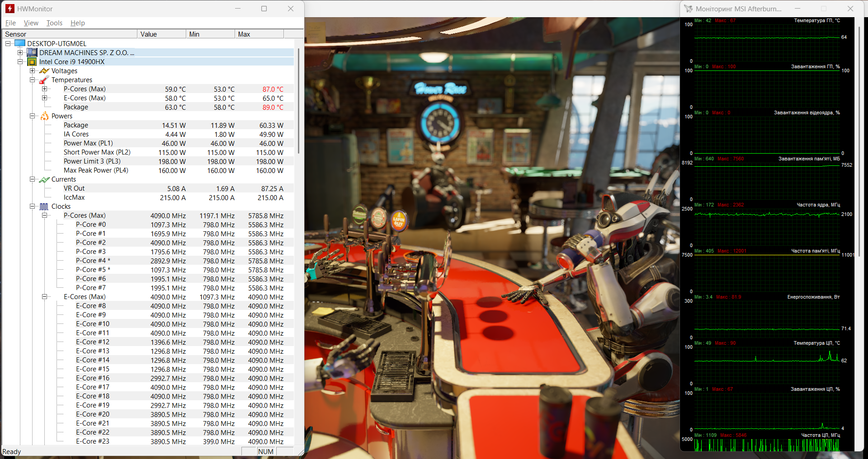Screen dimensions: 868x459
Task: Expand the DREAM MACHINES SP. Z O.O. node
Action: tap(20, 52)
